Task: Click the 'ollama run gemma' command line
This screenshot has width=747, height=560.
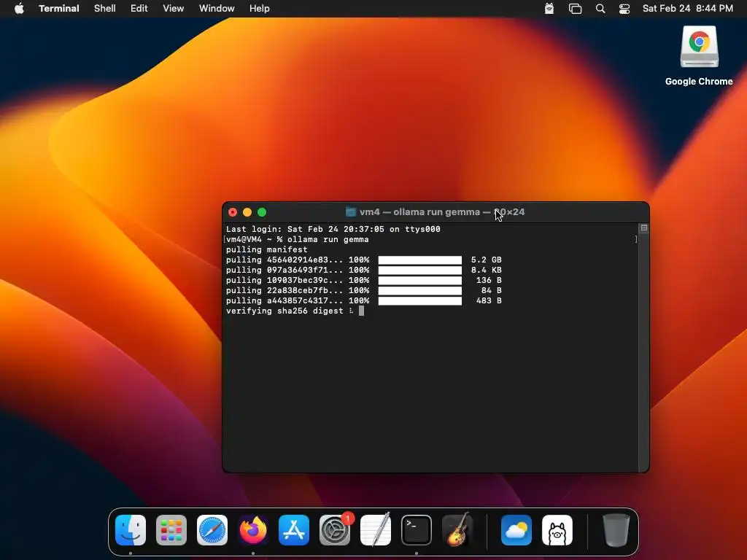Action: pos(328,239)
